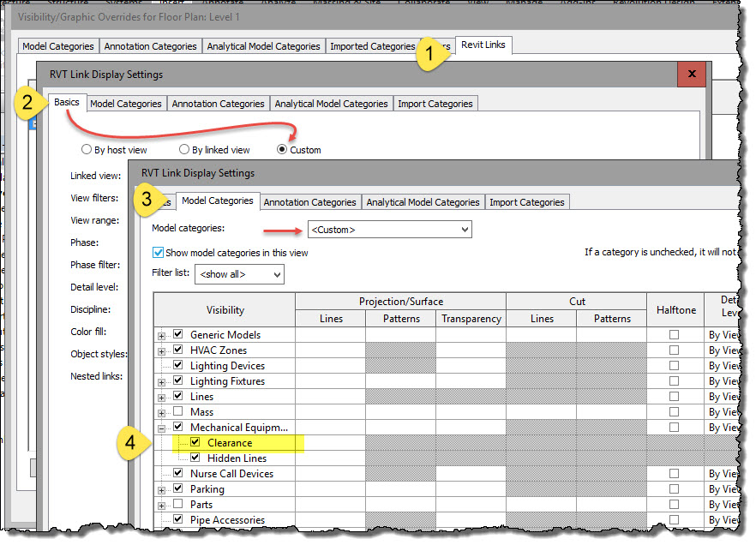Uncheck HVAC Zones visibility
This screenshot has height=545, width=756.
(178, 349)
